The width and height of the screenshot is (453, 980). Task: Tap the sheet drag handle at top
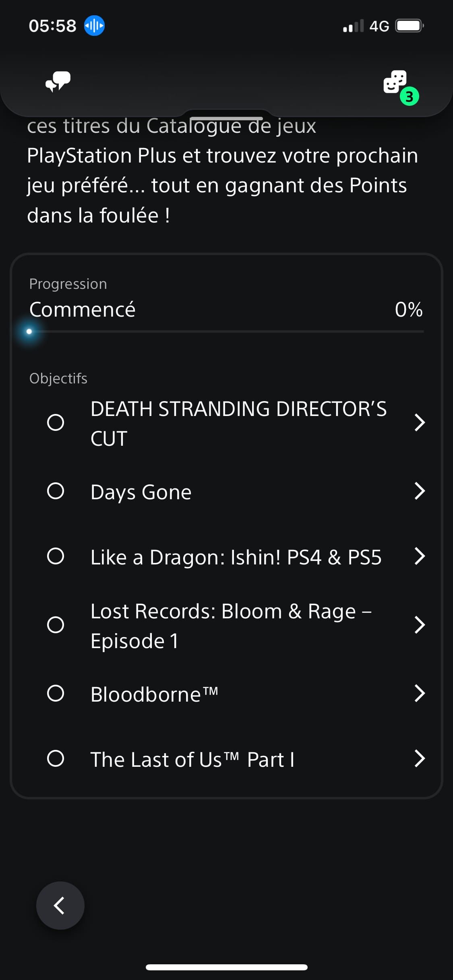click(x=226, y=118)
